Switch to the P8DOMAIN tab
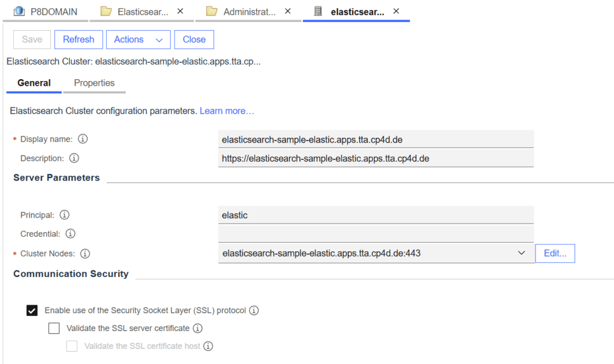 [46, 12]
